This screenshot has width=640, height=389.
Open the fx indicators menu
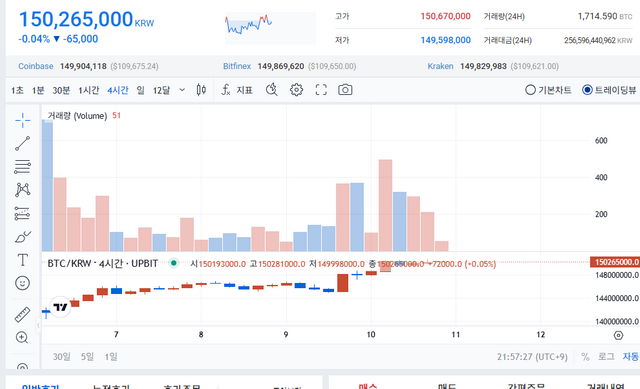tap(237, 90)
